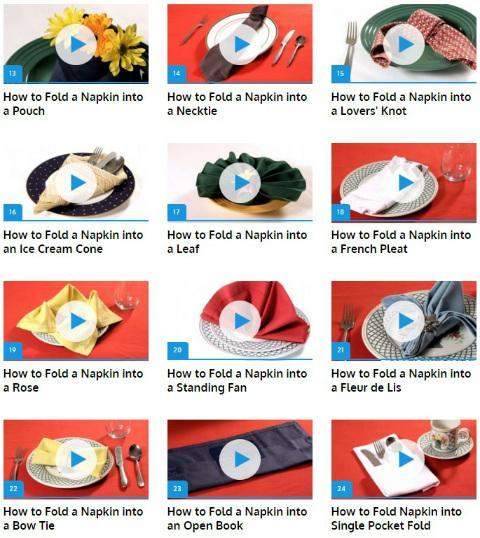Open the 'Napkin into a Fleur de Lis' link
Image resolution: width=480 pixels, height=538 pixels.
click(401, 381)
